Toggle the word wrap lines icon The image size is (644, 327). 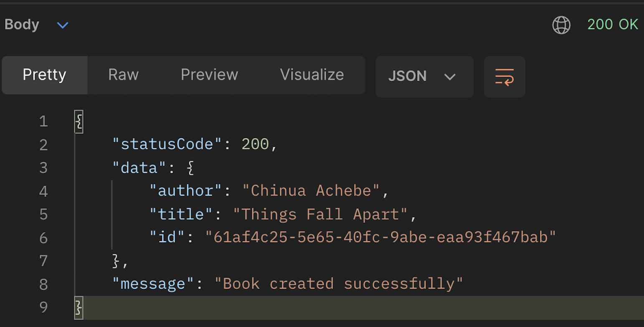click(x=505, y=77)
